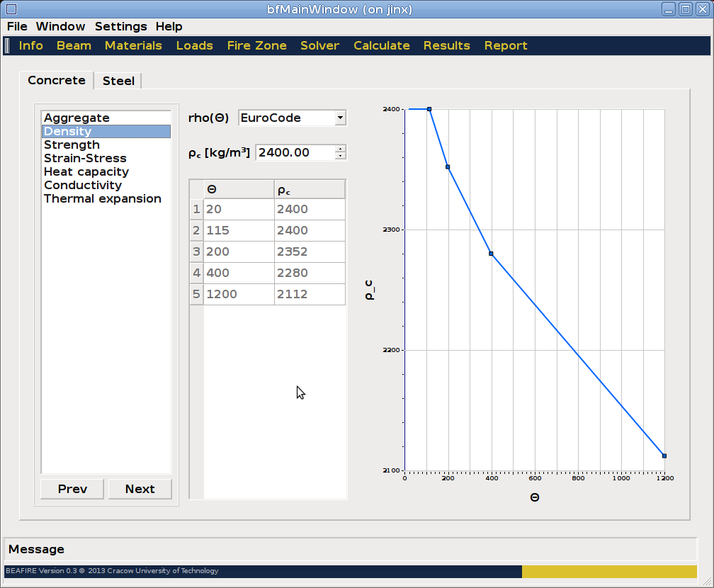The image size is (714, 588).
Task: Click the graph data point at Θ 400
Action: pyautogui.click(x=491, y=254)
